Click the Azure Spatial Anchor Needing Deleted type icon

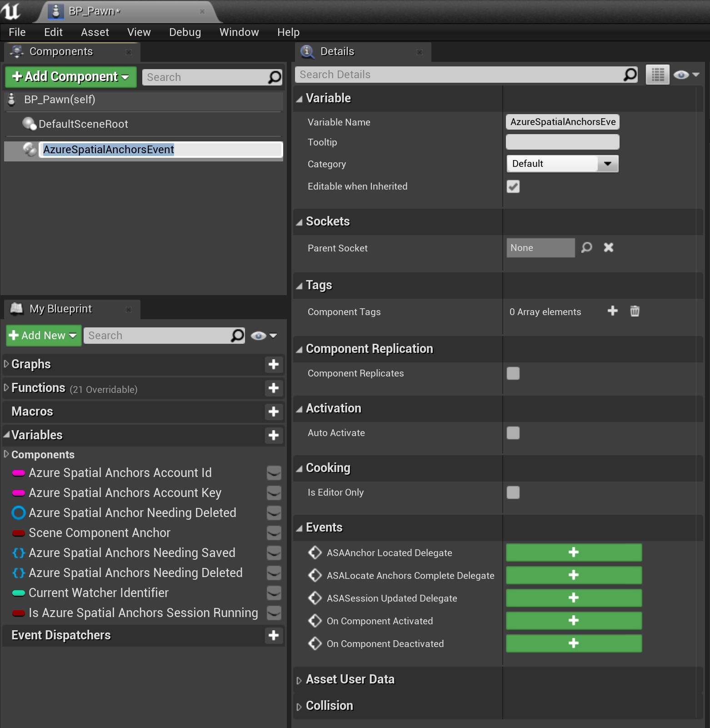[x=19, y=513]
